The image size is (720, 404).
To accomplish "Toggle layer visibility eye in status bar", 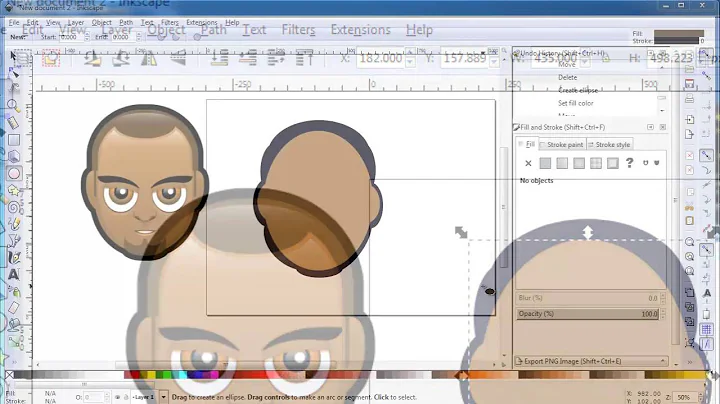I will (118, 397).
